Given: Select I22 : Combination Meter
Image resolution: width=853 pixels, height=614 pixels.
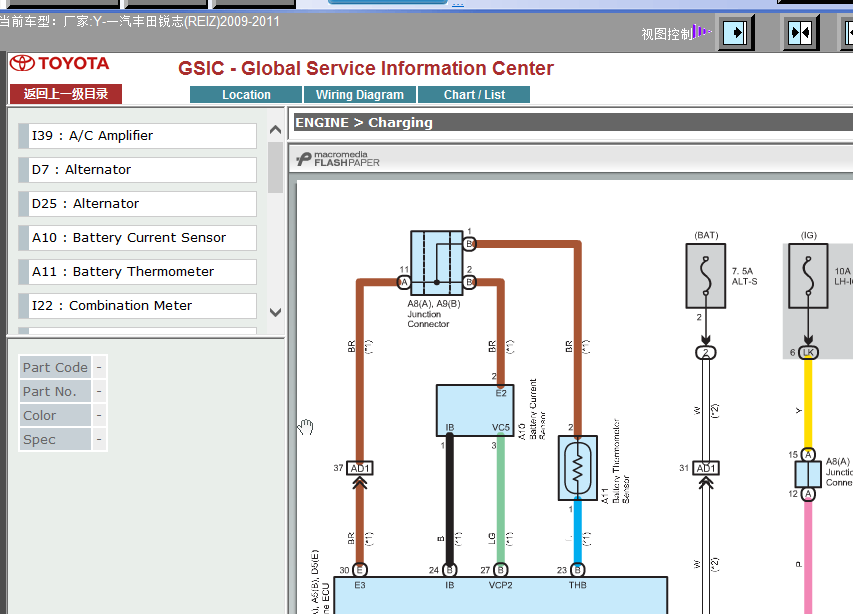Looking at the screenshot, I should pos(138,306).
